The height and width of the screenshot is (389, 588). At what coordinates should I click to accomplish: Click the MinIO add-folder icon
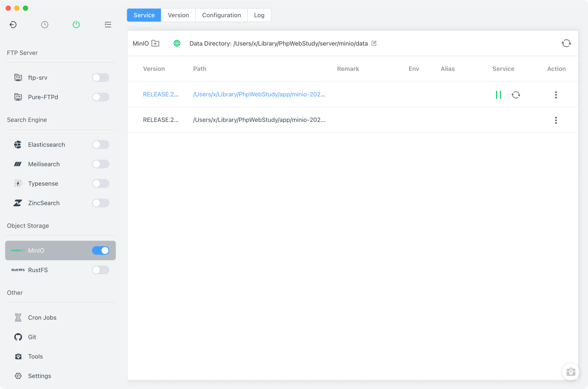tap(155, 43)
